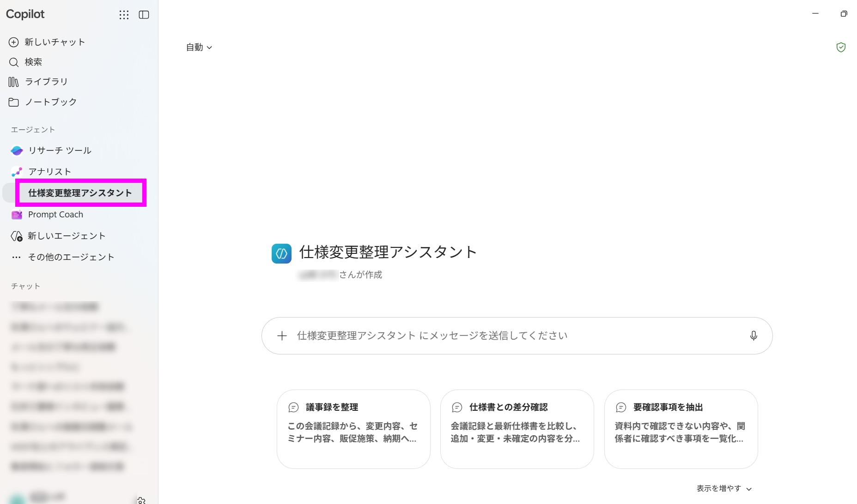Click the チャット section label
Viewport: 857px width, 504px height.
click(25, 286)
